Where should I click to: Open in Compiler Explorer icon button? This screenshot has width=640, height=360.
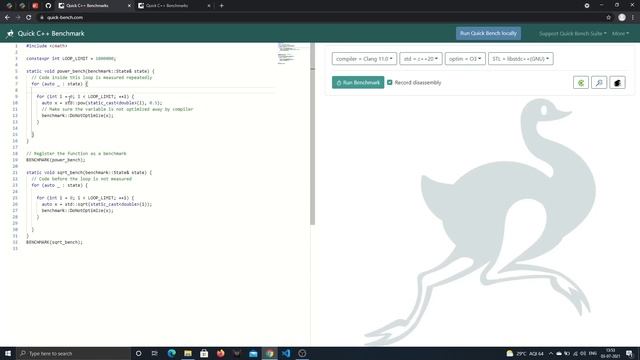coord(580,83)
